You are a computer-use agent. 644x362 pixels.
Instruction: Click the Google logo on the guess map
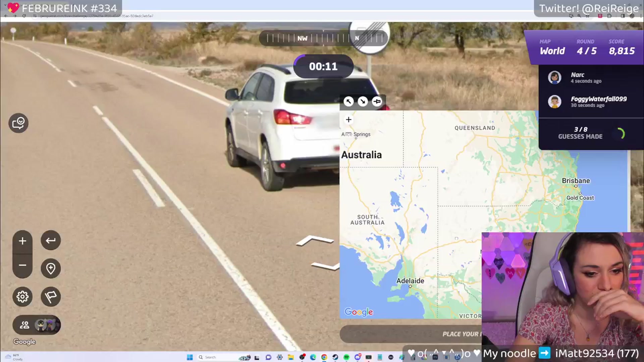(359, 312)
